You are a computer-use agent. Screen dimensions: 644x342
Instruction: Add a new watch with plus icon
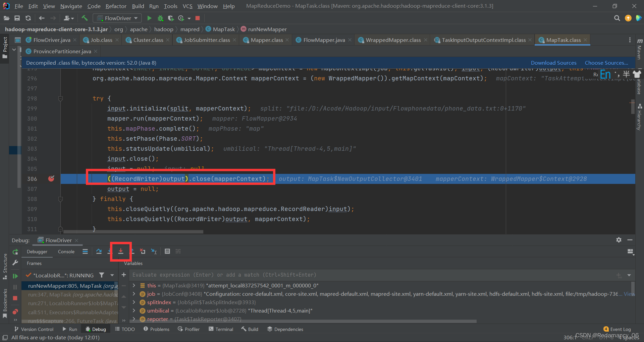click(x=124, y=275)
